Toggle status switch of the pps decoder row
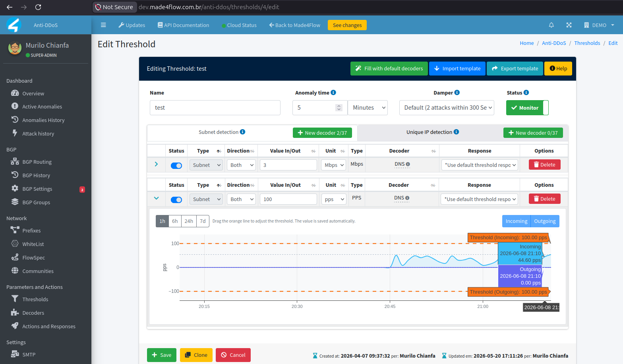Viewport: 623px width, 364px height. click(176, 200)
